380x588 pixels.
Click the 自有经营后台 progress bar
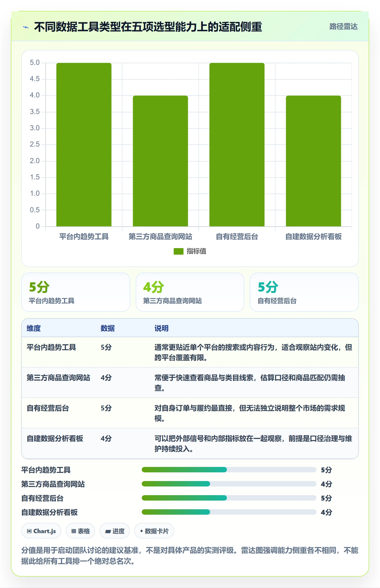[x=229, y=498]
